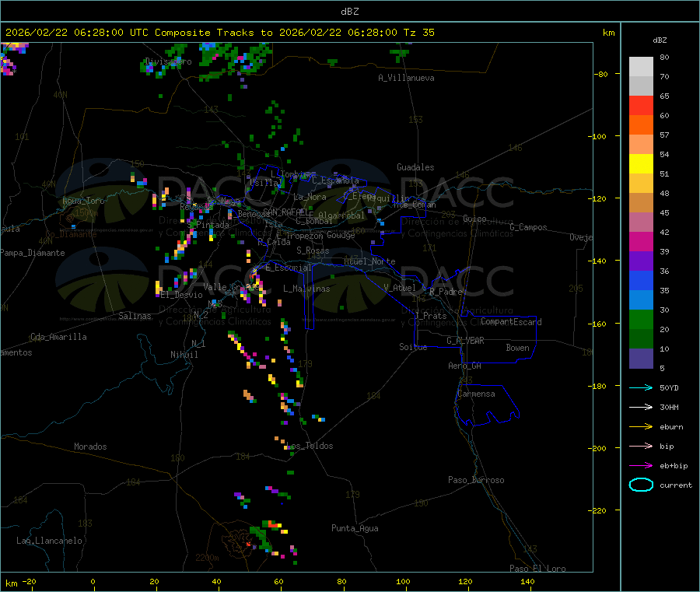Click the Cda_Amarilla label
This screenshot has width=700, height=592.
click(58, 337)
